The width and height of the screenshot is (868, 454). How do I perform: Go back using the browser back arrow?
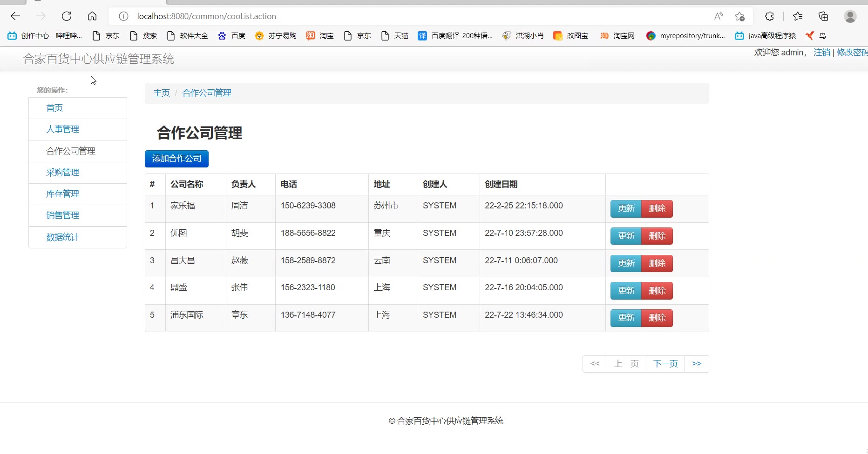point(15,16)
